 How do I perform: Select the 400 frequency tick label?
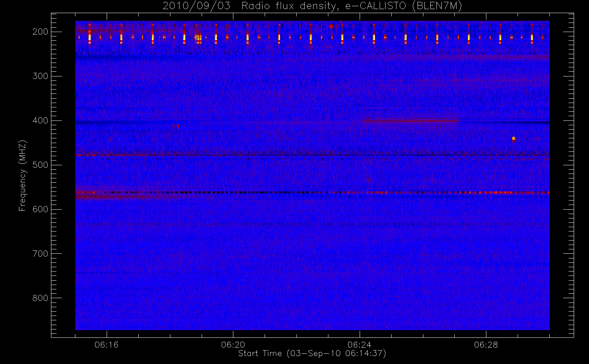click(x=40, y=120)
